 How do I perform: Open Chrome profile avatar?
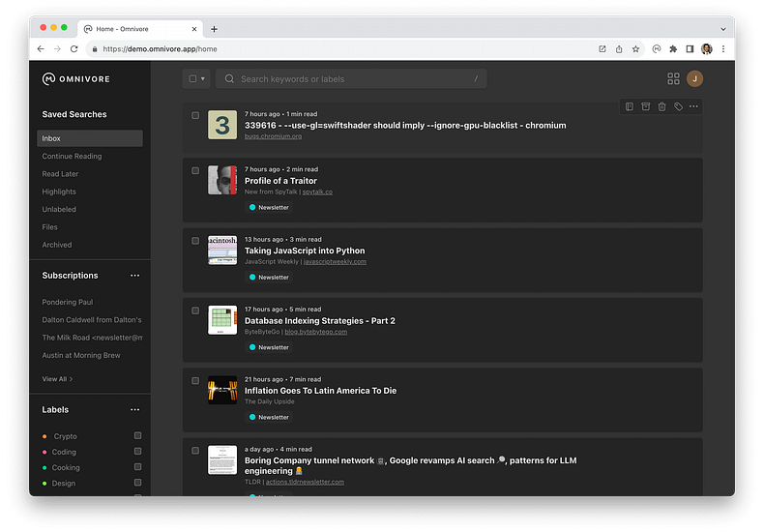tap(707, 49)
